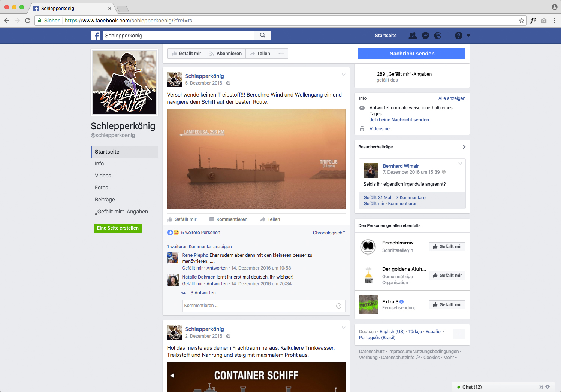
Task: Select Startseite in the left sidebar
Action: coord(124,152)
